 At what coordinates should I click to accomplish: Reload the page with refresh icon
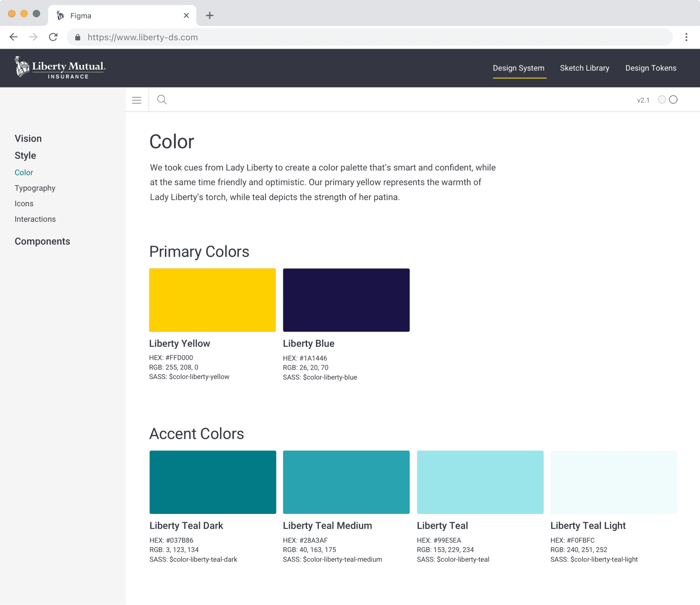(x=53, y=37)
